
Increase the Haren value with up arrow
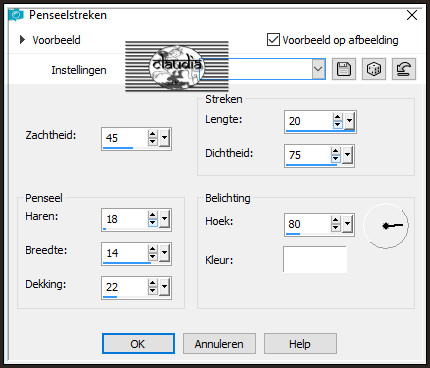point(152,215)
